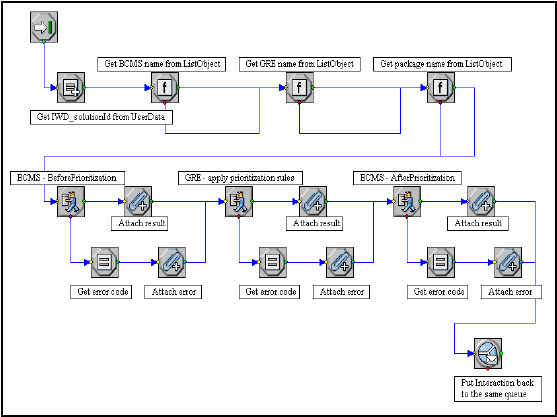Select the rightmost Attach error paperclip block
Viewport: 557px width, 417px height.
click(508, 262)
